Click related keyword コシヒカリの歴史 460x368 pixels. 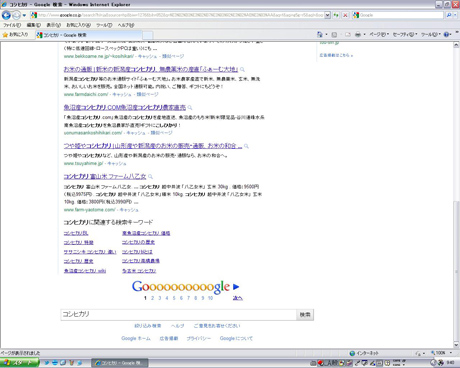pyautogui.click(x=138, y=242)
